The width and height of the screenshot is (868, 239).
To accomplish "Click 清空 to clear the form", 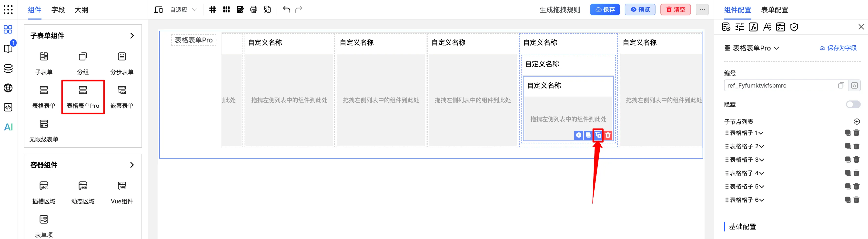I will pos(676,10).
